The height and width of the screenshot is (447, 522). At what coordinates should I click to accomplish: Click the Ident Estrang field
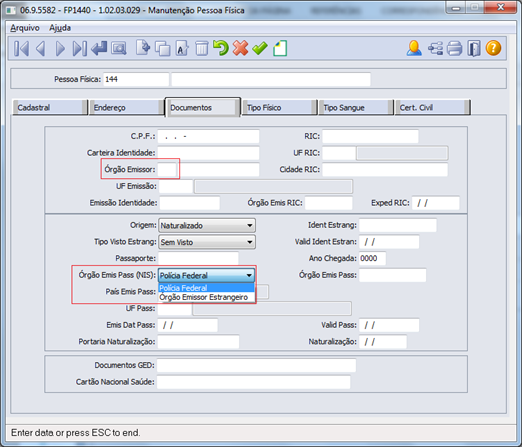tap(398, 225)
